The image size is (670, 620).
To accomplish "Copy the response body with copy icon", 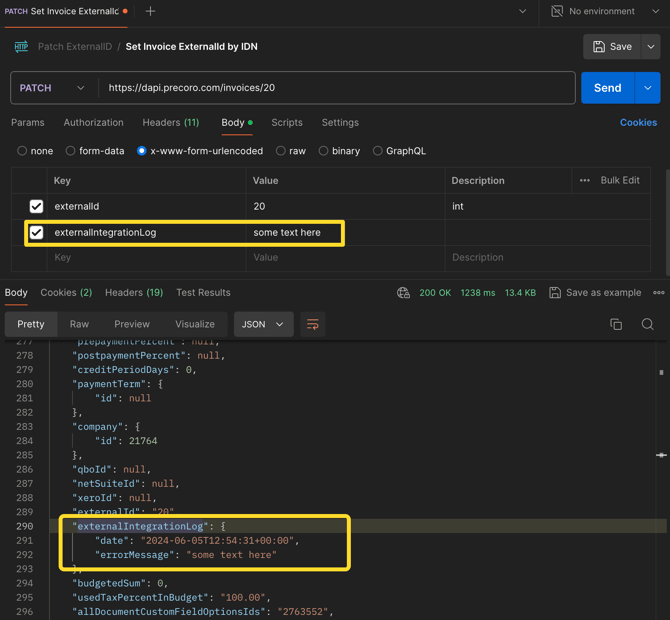I will click(616, 324).
